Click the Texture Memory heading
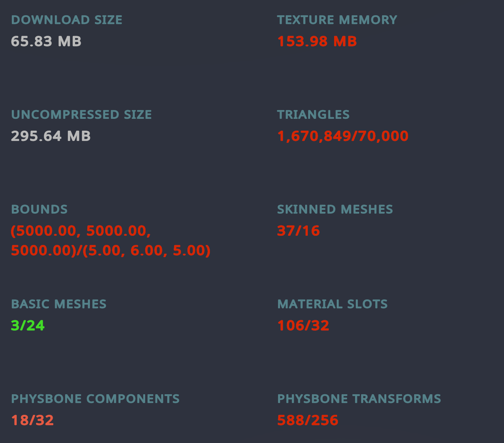Screen dimensions: 504x443 coord(337,20)
